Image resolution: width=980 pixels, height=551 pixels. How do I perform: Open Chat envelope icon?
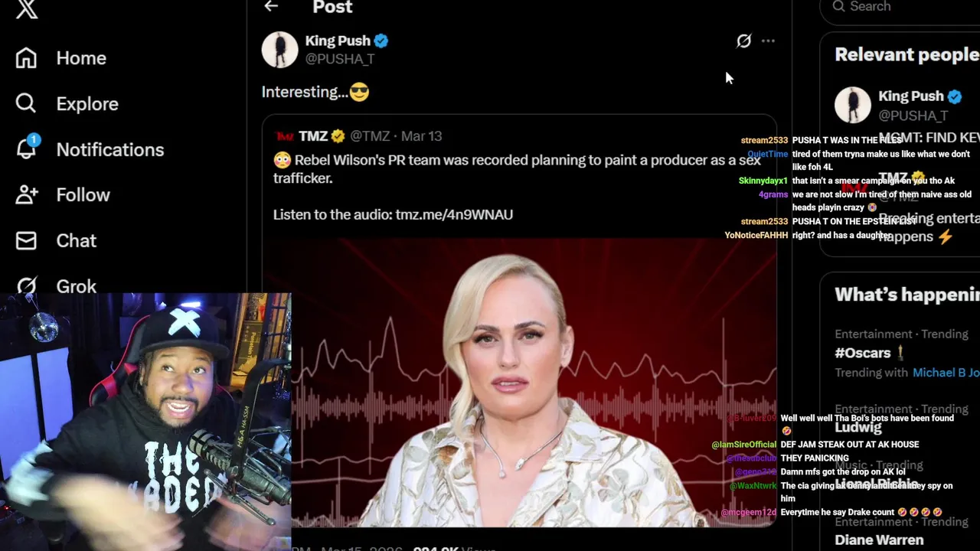(26, 240)
